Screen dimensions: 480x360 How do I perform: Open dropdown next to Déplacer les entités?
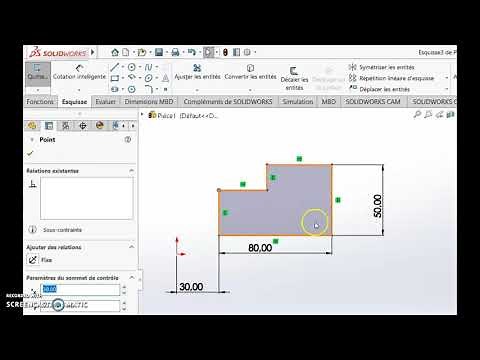tap(447, 89)
